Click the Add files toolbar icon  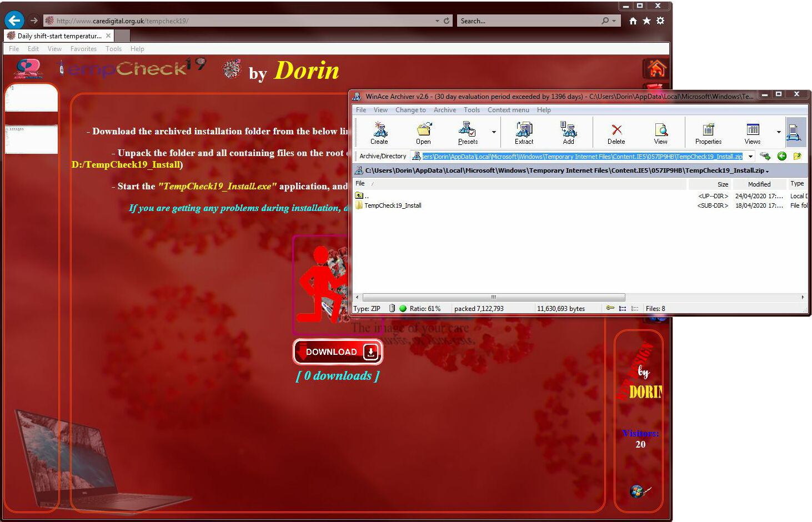[568, 133]
